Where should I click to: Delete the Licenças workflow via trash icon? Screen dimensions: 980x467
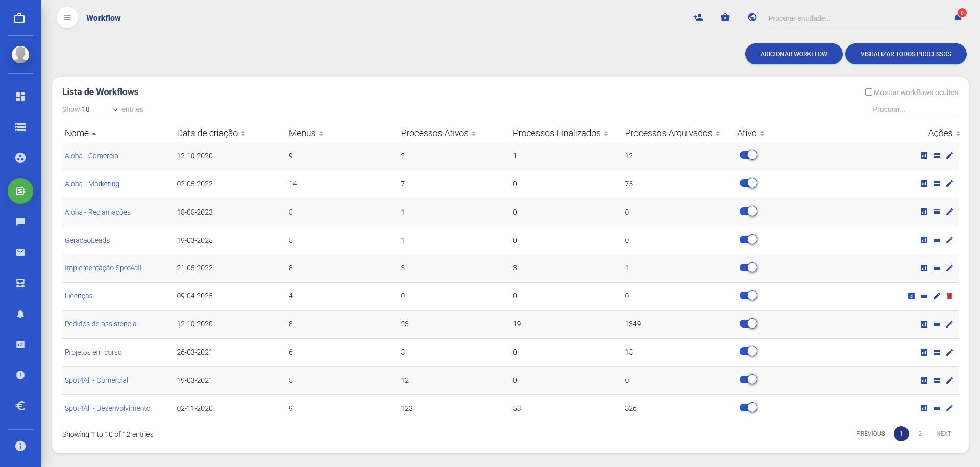949,296
